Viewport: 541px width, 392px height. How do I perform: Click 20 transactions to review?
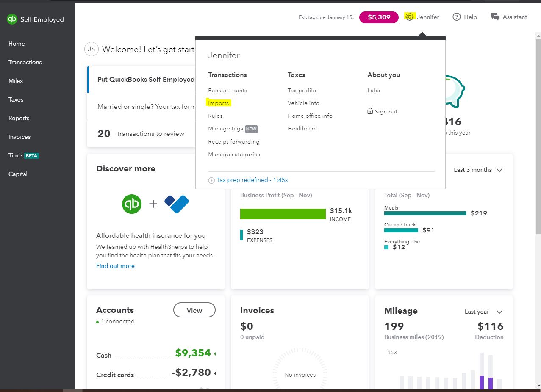pyautogui.click(x=141, y=134)
